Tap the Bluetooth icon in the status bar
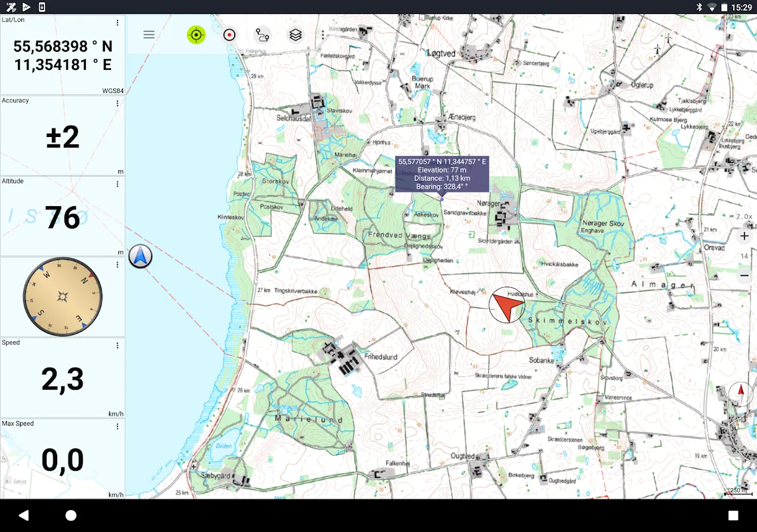This screenshot has height=532, width=757. point(698,6)
